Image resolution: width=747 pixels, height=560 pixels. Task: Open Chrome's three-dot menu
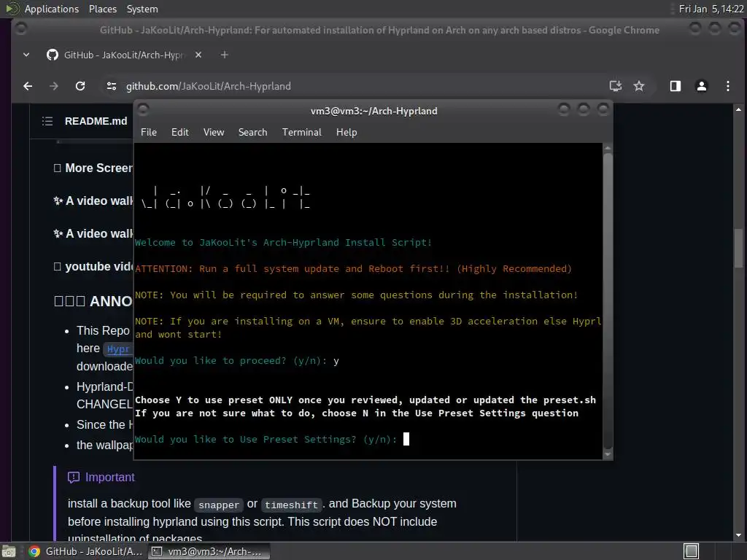pyautogui.click(x=727, y=86)
